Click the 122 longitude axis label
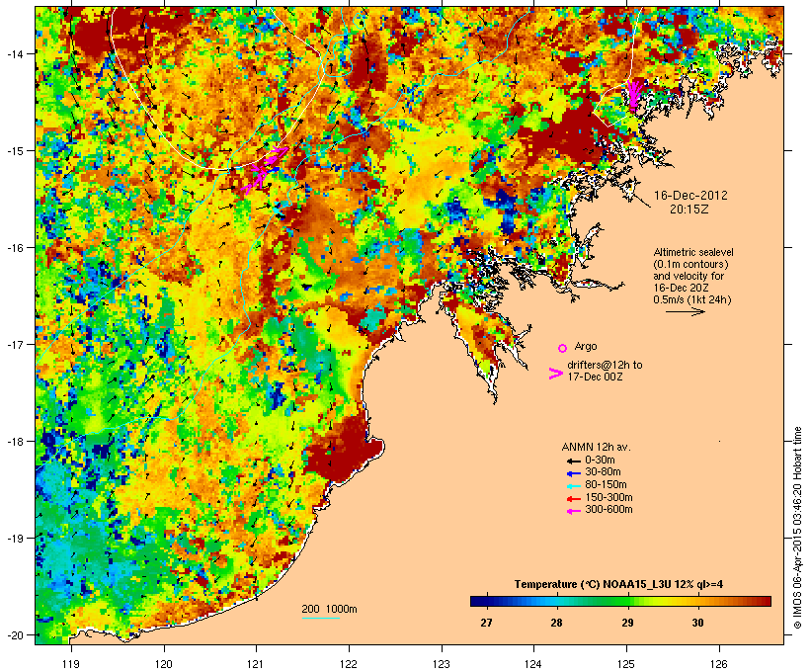The width and height of the screenshot is (810, 672). [349, 664]
